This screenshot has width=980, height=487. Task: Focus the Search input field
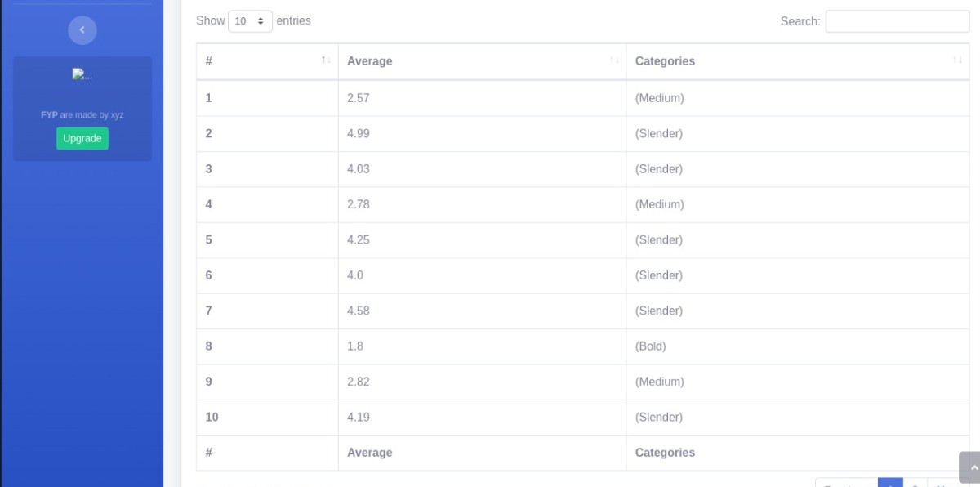tap(897, 21)
